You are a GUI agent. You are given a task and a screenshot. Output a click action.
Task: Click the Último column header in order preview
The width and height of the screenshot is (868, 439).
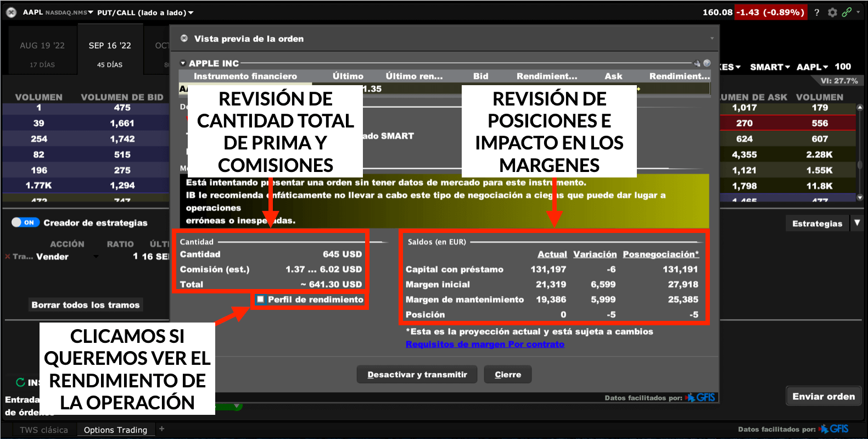tap(348, 76)
